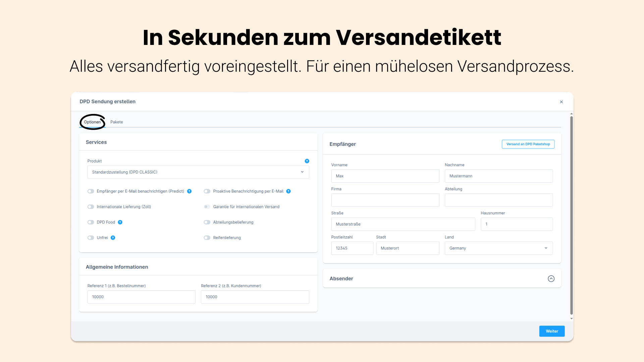
Task: Click the Weiter button
Action: tap(552, 331)
